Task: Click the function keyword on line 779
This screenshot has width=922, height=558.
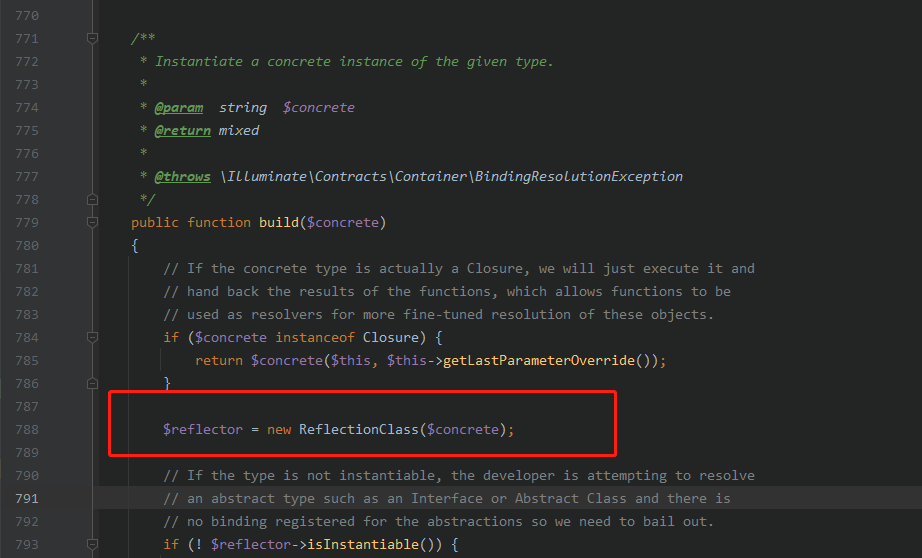Action: pos(219,223)
